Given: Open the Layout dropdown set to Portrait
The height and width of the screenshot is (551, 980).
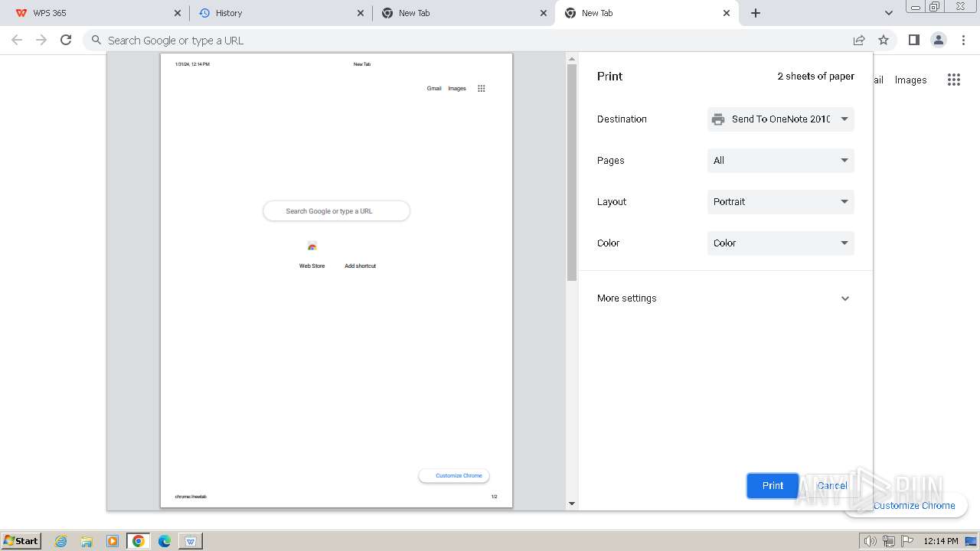Looking at the screenshot, I should tap(780, 202).
